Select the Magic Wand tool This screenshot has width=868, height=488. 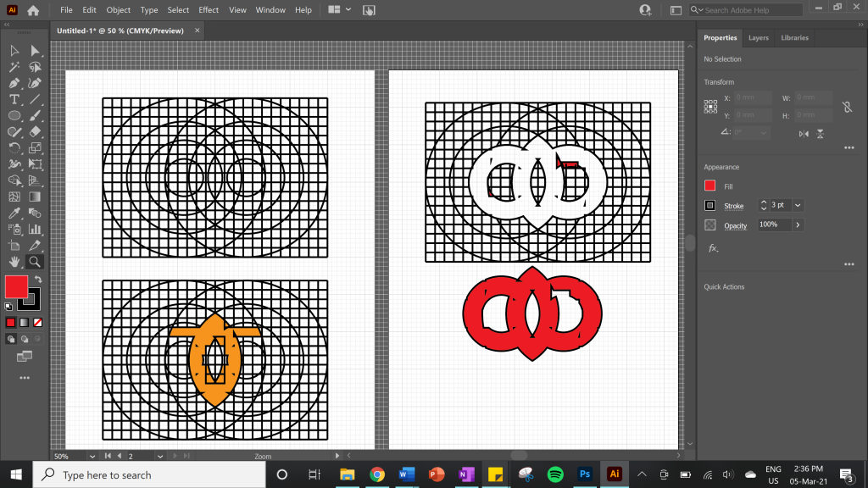[x=14, y=67]
